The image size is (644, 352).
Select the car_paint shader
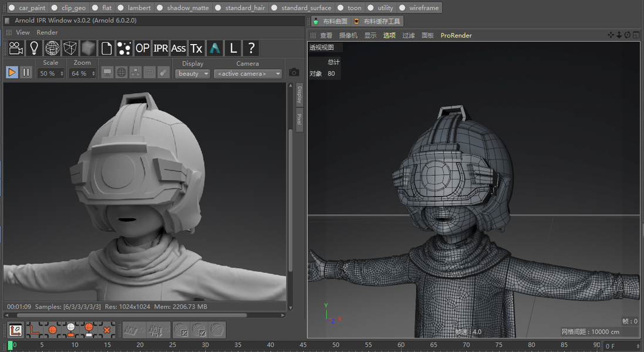pyautogui.click(x=28, y=8)
